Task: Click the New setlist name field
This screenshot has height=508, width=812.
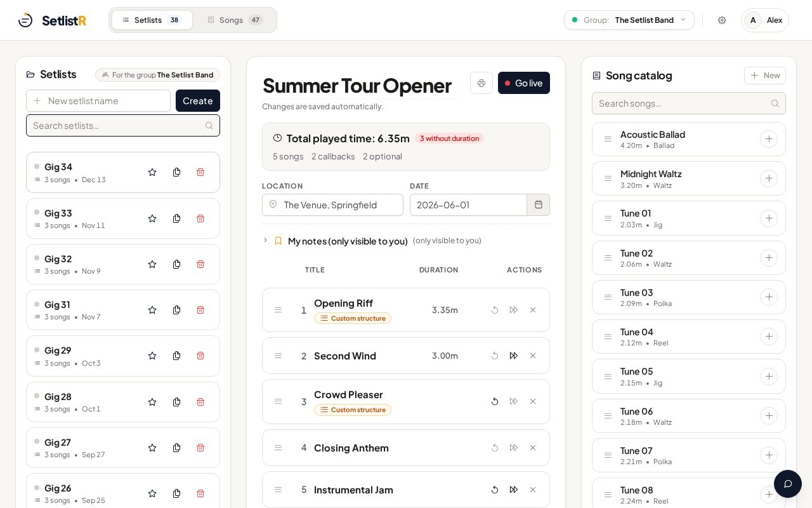Action: [x=98, y=101]
